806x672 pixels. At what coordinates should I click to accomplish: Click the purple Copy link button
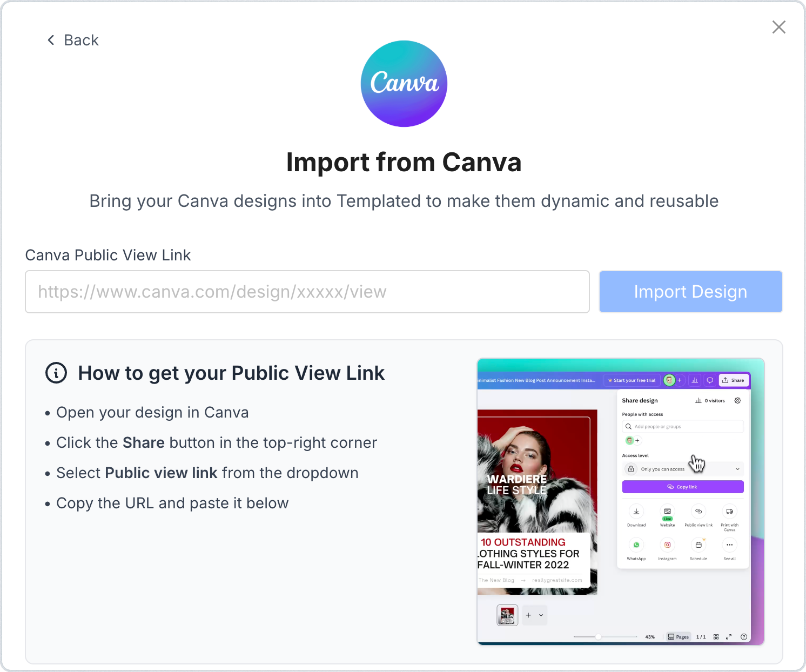[683, 487]
